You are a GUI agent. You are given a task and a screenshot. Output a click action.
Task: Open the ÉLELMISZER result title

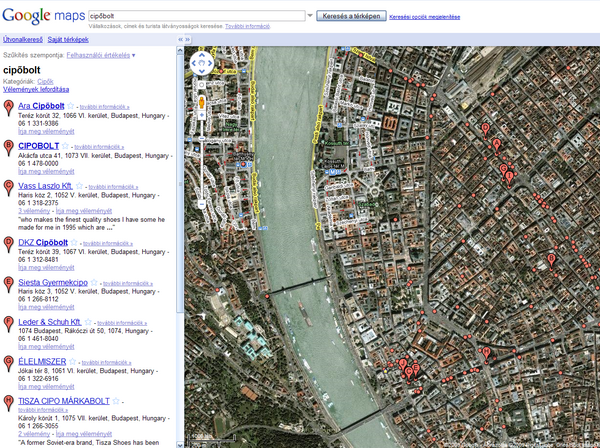42,362
